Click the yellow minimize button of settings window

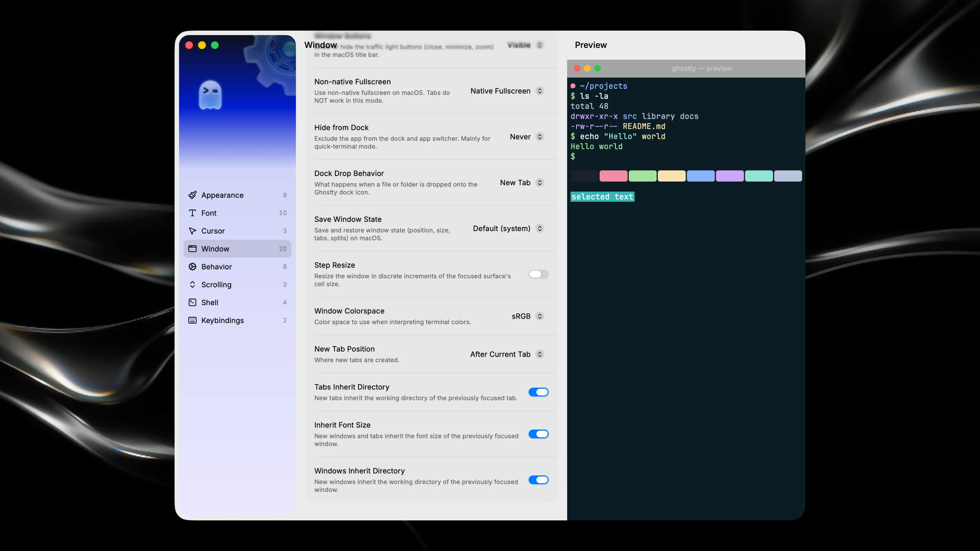tap(202, 45)
